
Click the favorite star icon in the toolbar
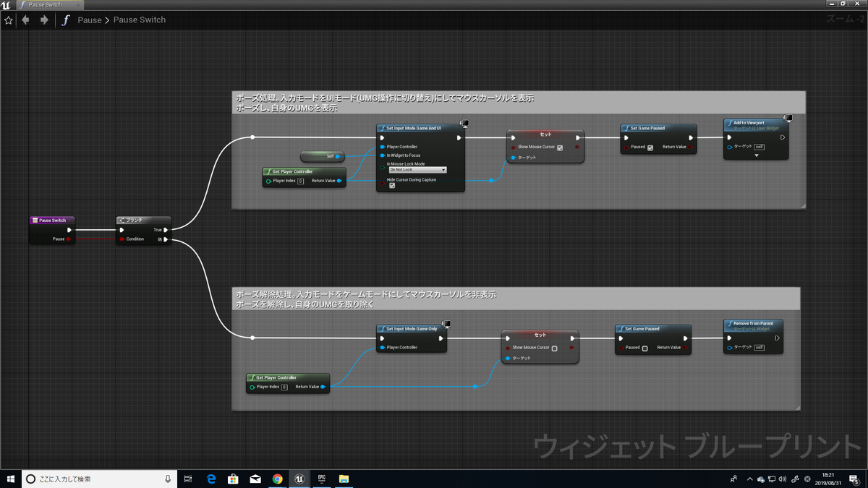(x=9, y=20)
